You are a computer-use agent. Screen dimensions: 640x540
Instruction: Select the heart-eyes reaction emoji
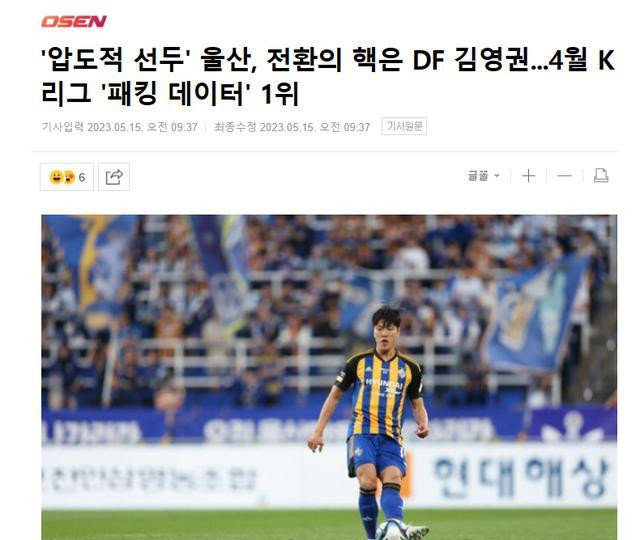[x=69, y=177]
